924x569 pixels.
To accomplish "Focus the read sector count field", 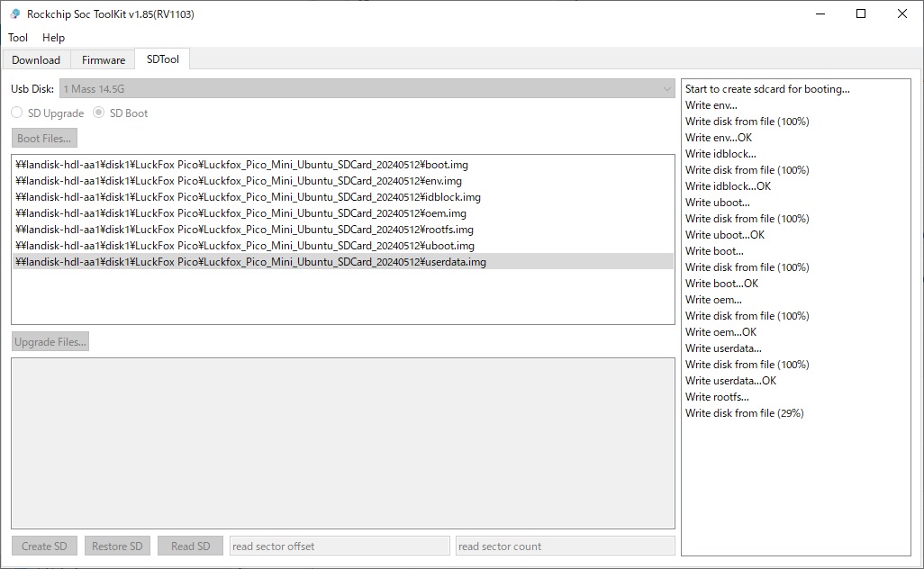I will (566, 546).
